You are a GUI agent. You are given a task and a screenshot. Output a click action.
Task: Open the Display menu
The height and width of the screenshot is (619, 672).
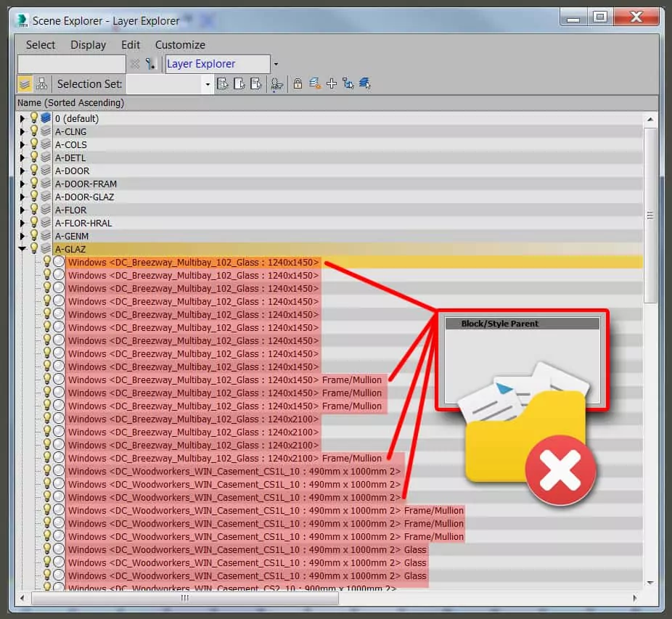tap(88, 45)
